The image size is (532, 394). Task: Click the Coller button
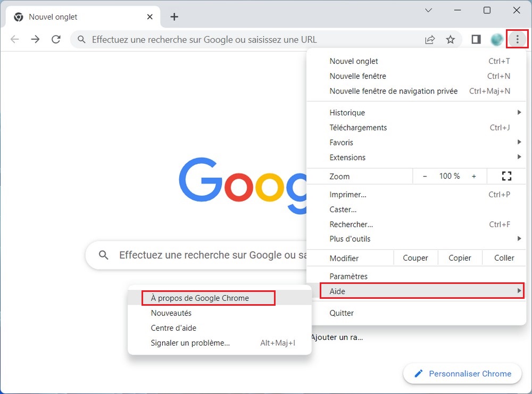504,258
